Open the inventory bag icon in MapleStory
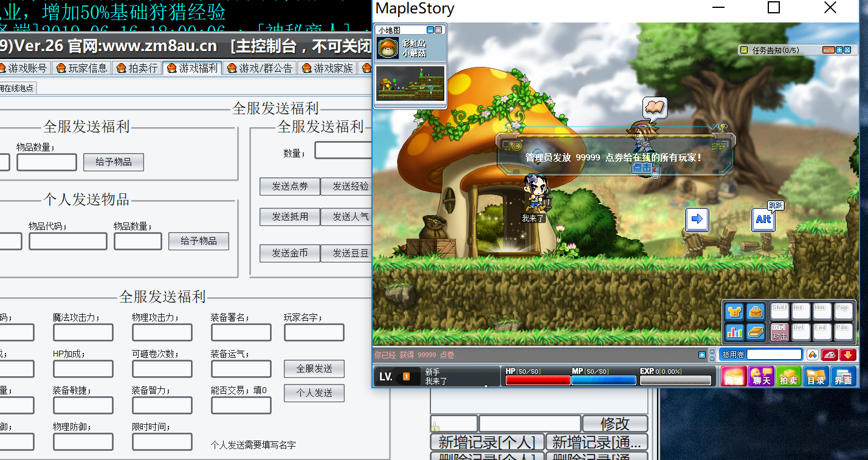This screenshot has height=460, width=868. click(756, 312)
